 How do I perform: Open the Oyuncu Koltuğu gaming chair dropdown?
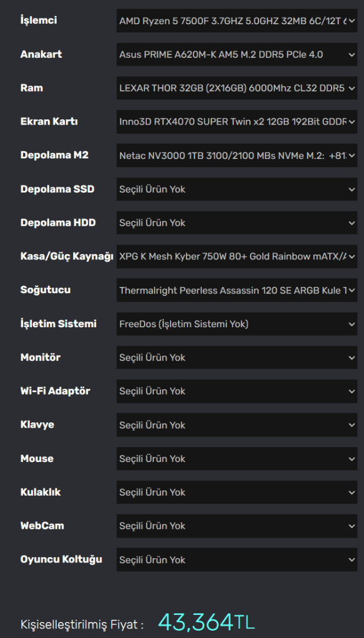coord(237,559)
